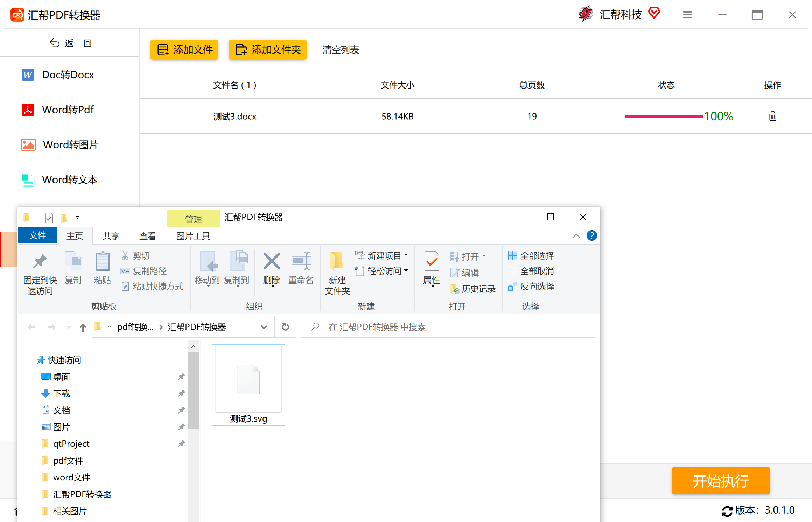Click 历史记录 in the ribbon
Image resolution: width=812 pixels, height=522 pixels.
pos(473,289)
